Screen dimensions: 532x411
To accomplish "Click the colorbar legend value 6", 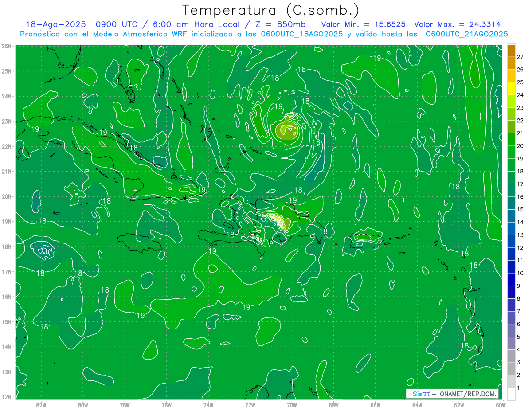I will tap(519, 324).
